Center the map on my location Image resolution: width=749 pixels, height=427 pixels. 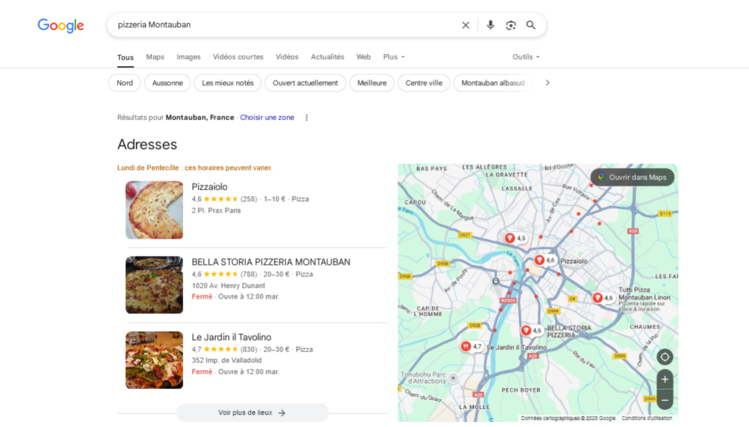(x=665, y=357)
